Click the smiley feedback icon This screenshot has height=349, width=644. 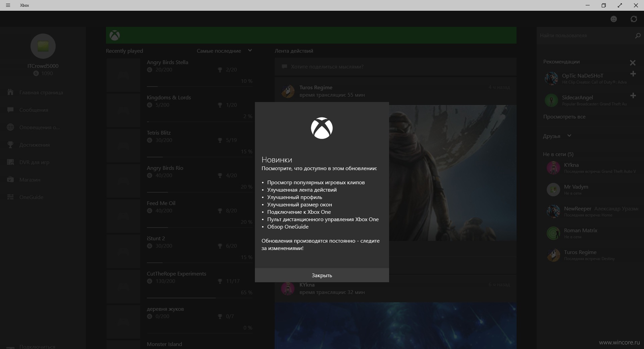click(613, 19)
